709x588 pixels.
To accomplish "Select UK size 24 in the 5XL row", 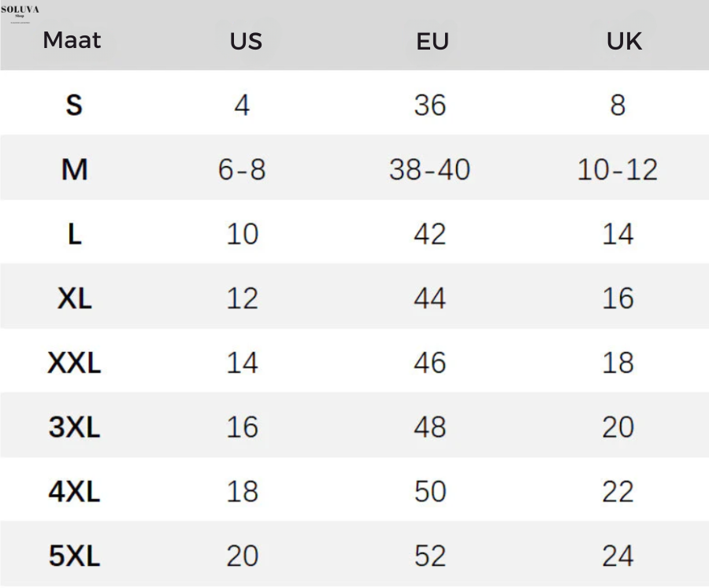I will tap(618, 557).
